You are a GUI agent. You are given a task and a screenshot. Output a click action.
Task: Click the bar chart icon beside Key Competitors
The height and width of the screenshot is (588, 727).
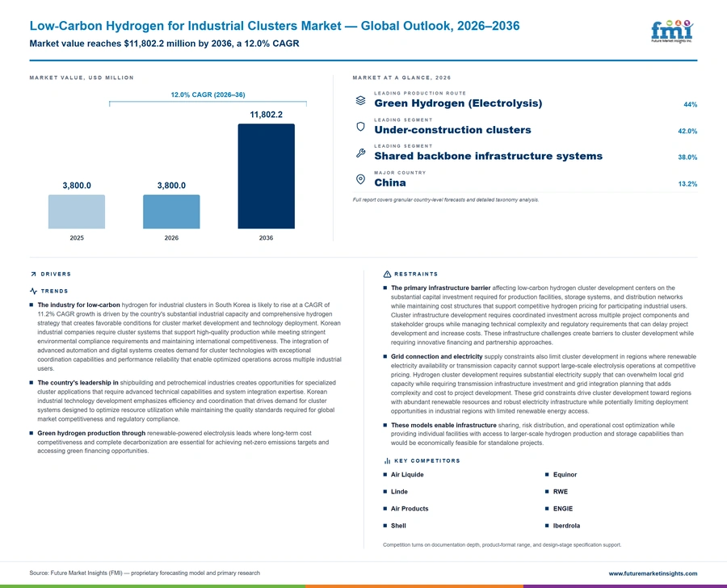click(x=387, y=461)
